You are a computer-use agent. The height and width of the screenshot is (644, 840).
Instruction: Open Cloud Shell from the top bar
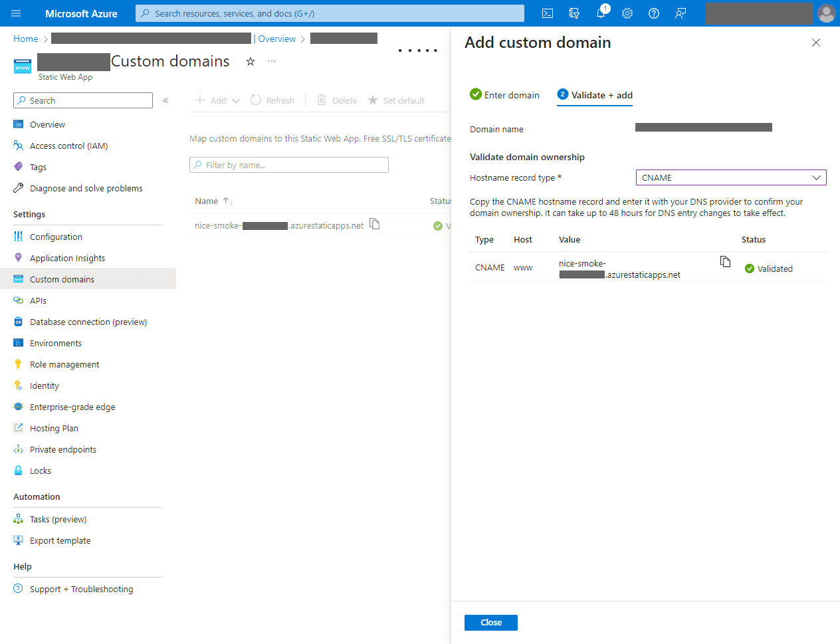point(548,13)
